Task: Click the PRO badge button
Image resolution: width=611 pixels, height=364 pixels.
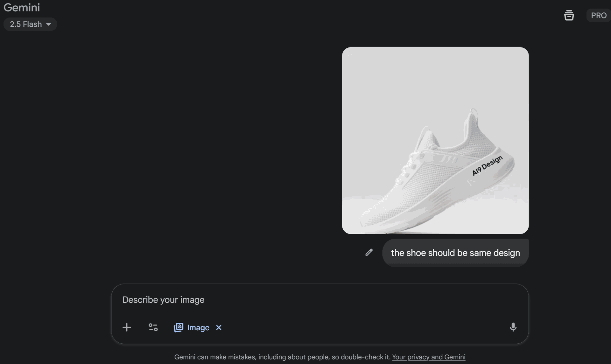Action: click(x=599, y=15)
